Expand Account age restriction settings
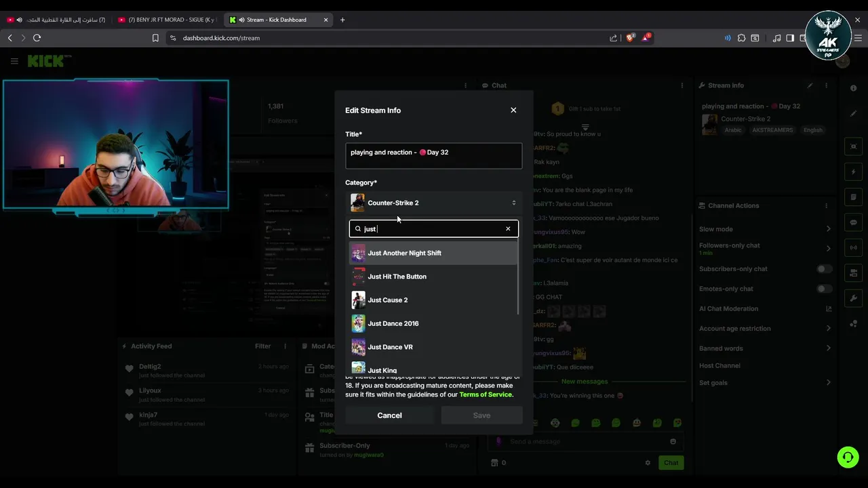Image resolution: width=868 pixels, height=488 pixels. coord(765,329)
